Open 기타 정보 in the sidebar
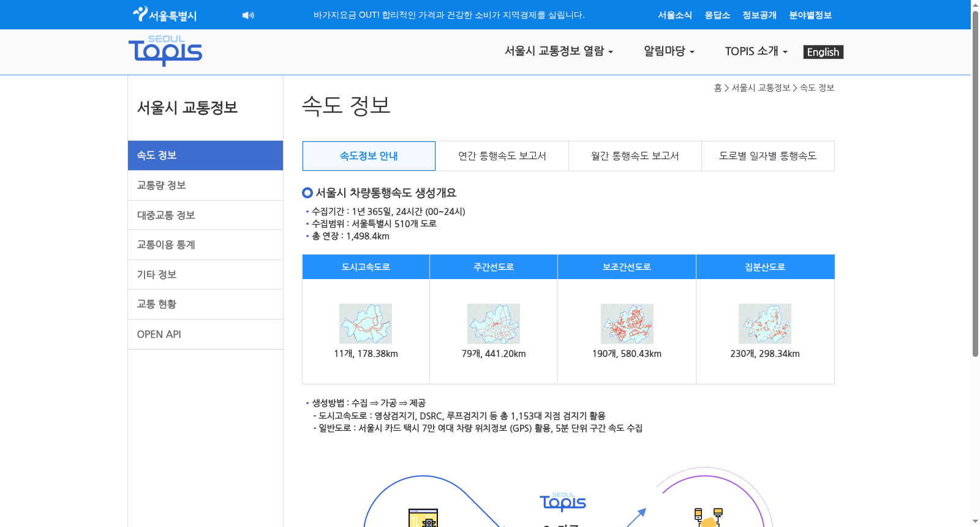 coord(205,275)
